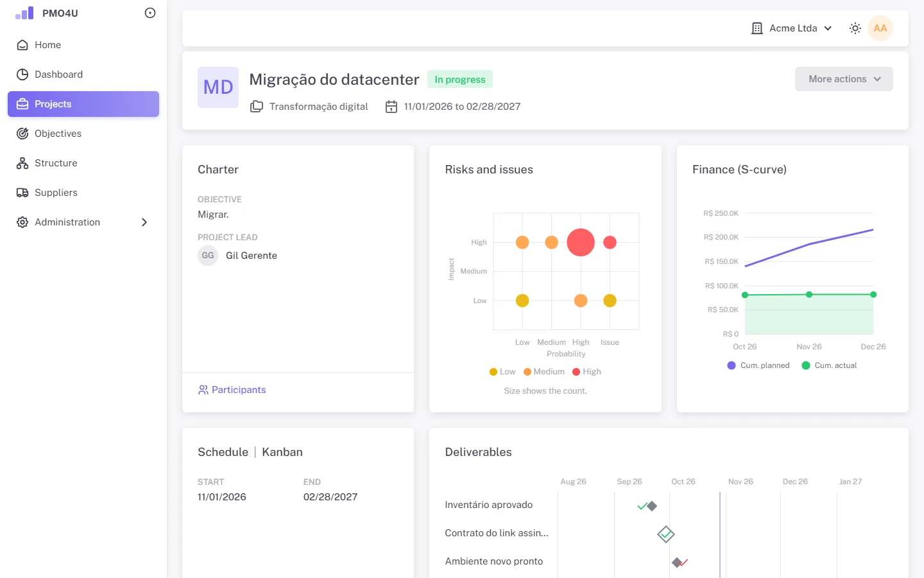Toggle light/dark theme sun icon
924x578 pixels.
[x=855, y=28]
